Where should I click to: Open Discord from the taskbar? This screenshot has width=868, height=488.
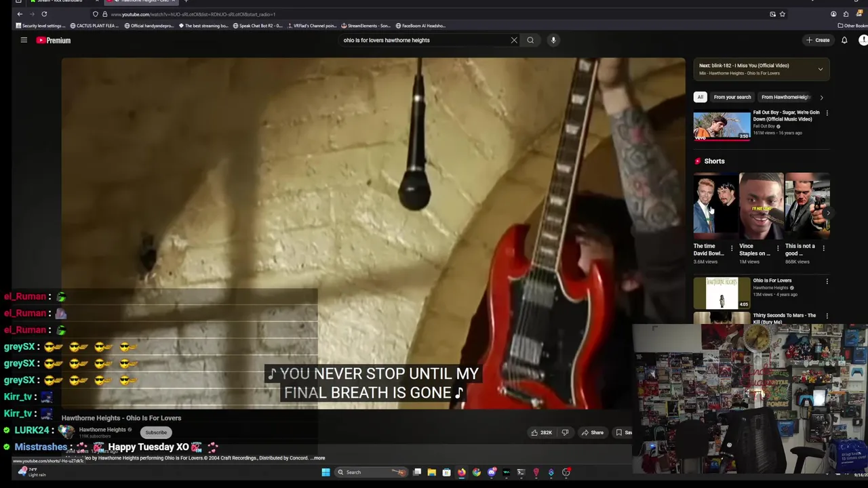click(492, 472)
